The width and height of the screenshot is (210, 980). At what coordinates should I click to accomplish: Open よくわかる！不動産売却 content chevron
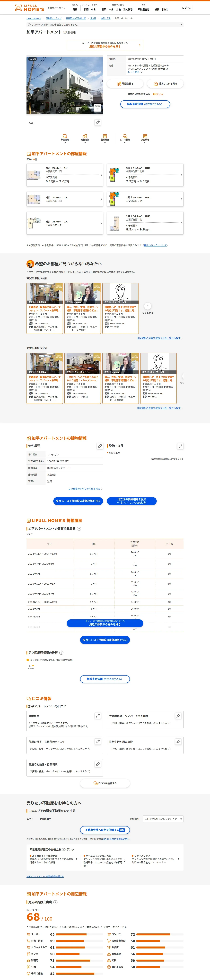76,859
